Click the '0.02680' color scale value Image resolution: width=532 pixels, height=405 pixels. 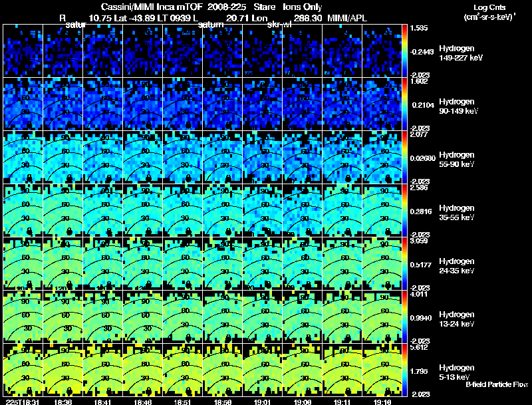(x=422, y=158)
